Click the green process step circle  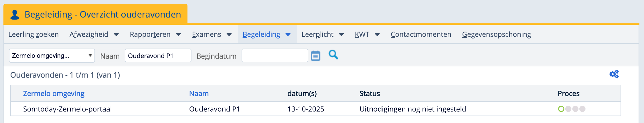pyautogui.click(x=561, y=109)
